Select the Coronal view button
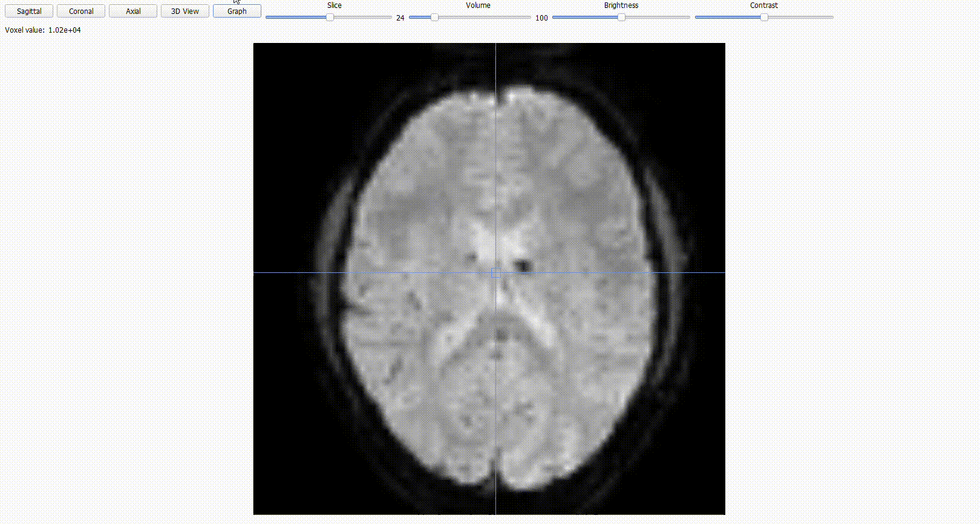Viewport: 980px width, 524px height. (x=81, y=11)
